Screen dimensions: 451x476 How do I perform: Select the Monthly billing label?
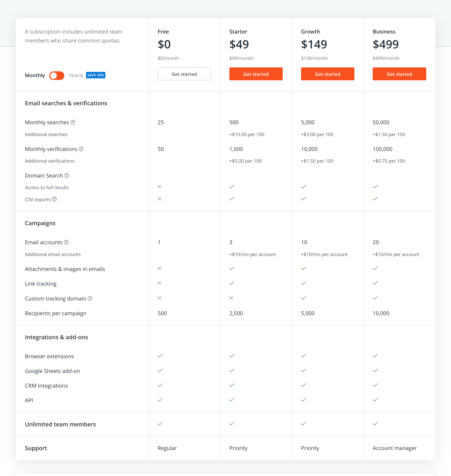(35, 75)
